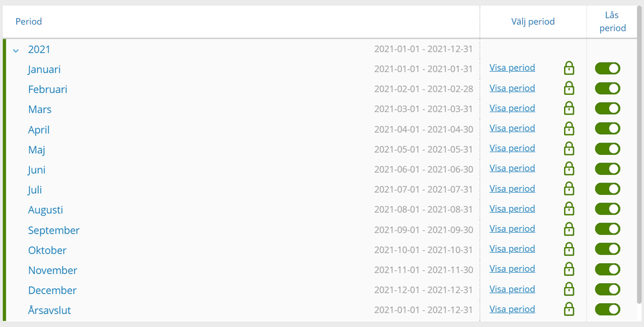Viewport: 644px width, 327px height.
Task: Open Visa period link for Augusti
Action: tap(512, 208)
